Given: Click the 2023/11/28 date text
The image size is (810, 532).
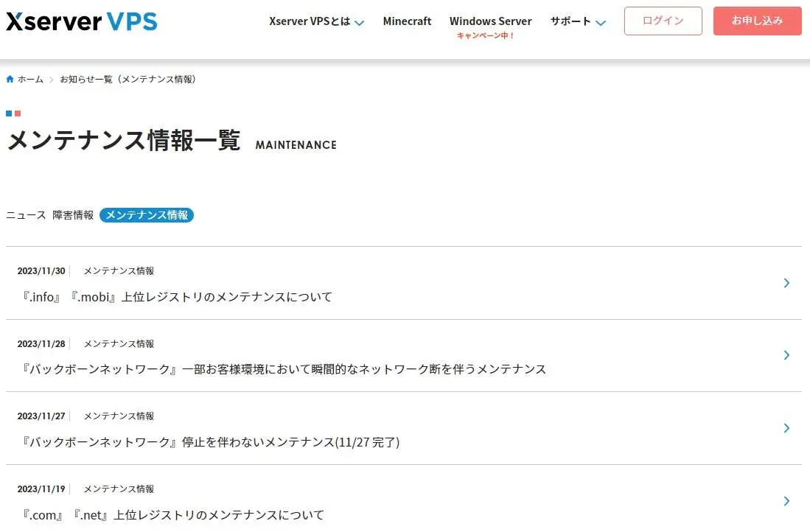Looking at the screenshot, I should pos(41,343).
